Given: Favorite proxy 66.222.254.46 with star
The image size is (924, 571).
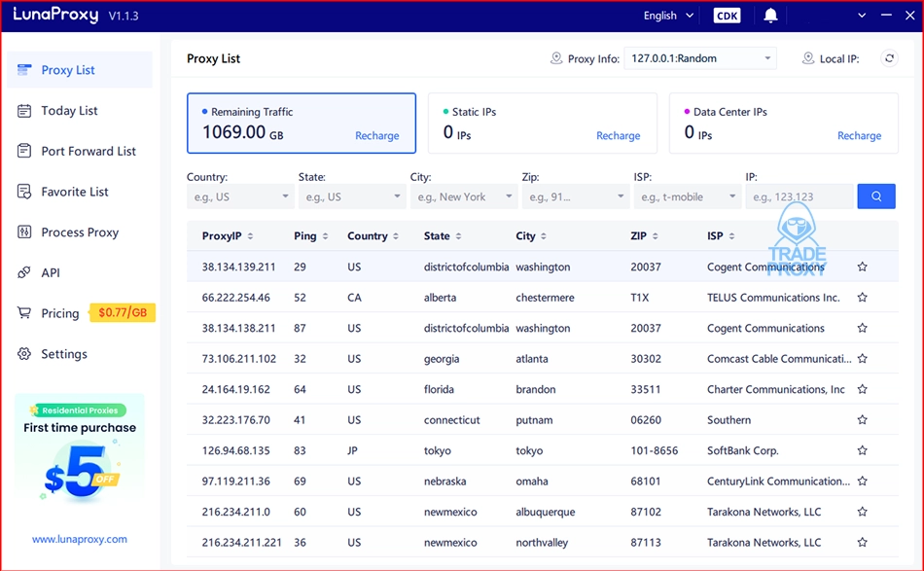Looking at the screenshot, I should pyautogui.click(x=862, y=298).
